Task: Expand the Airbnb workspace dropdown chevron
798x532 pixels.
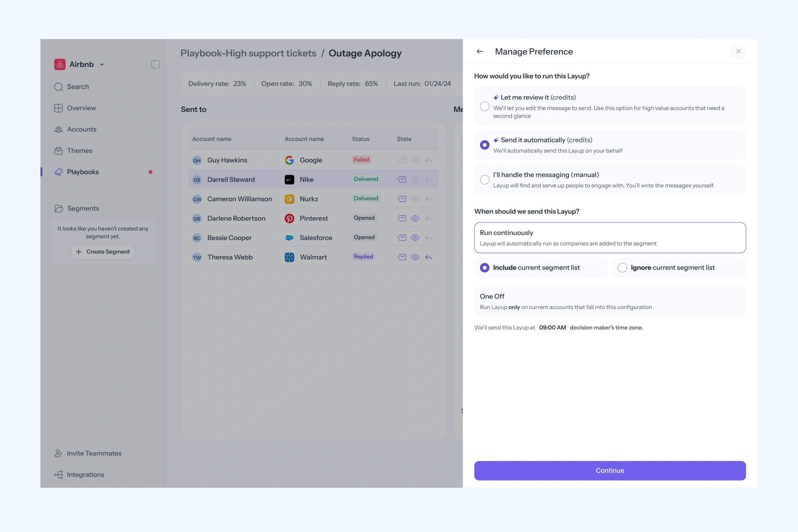Action: coord(102,65)
